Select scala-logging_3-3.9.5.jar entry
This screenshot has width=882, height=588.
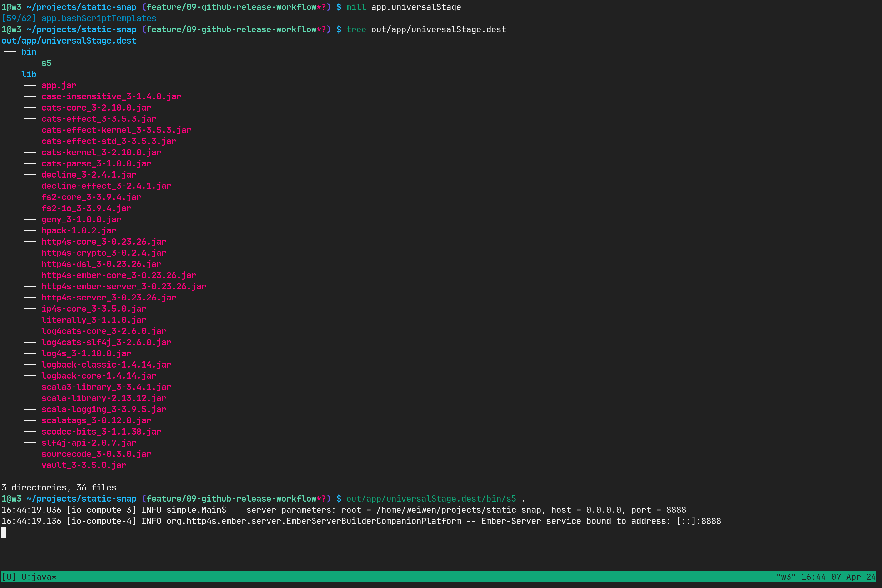[104, 410]
